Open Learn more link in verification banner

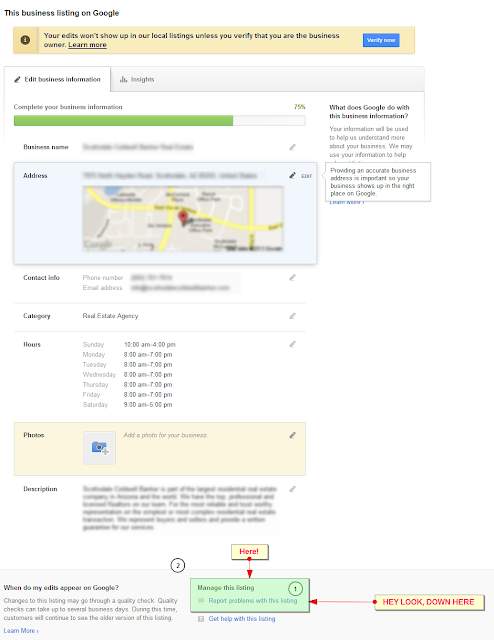pyautogui.click(x=87, y=45)
